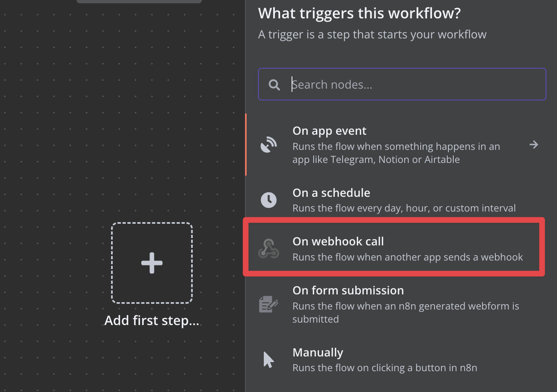Click the satellite dish app event icon
This screenshot has width=557, height=392.
coord(269,145)
